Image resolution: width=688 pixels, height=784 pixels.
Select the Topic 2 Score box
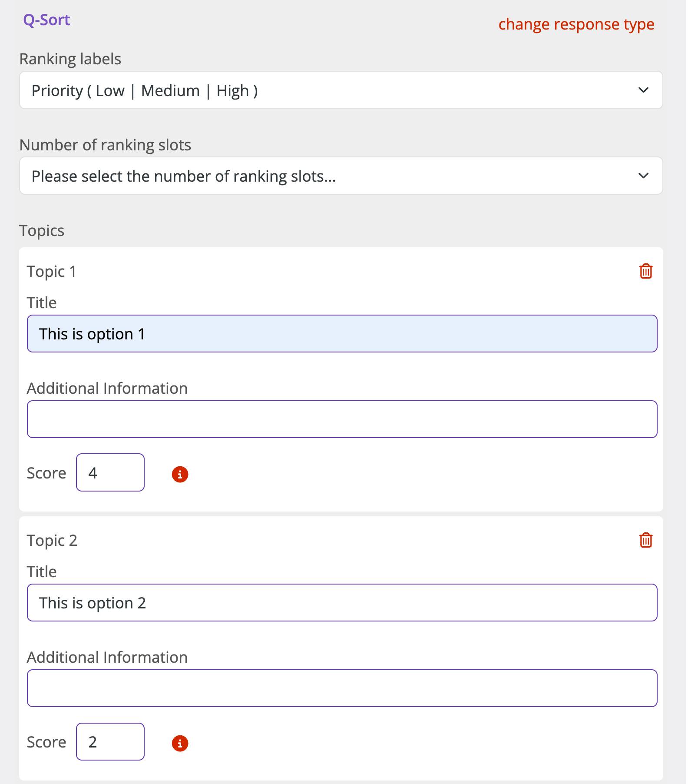tap(110, 742)
